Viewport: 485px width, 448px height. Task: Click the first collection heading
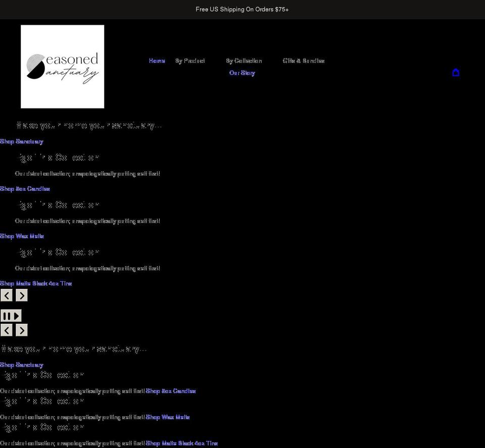tap(59, 157)
